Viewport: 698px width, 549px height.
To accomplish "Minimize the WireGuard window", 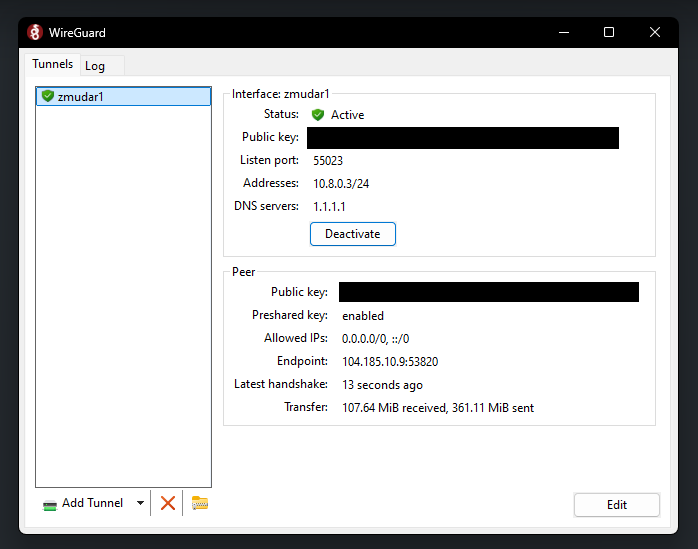I will click(563, 32).
